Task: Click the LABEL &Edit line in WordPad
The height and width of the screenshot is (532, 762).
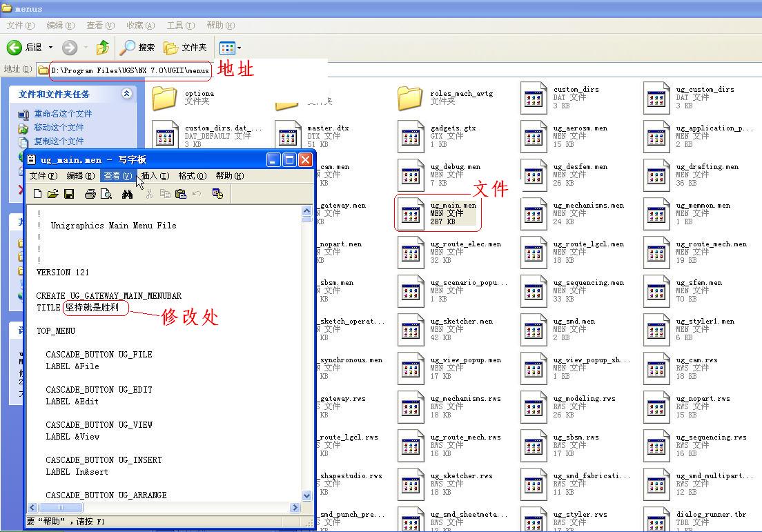Action: [x=72, y=402]
